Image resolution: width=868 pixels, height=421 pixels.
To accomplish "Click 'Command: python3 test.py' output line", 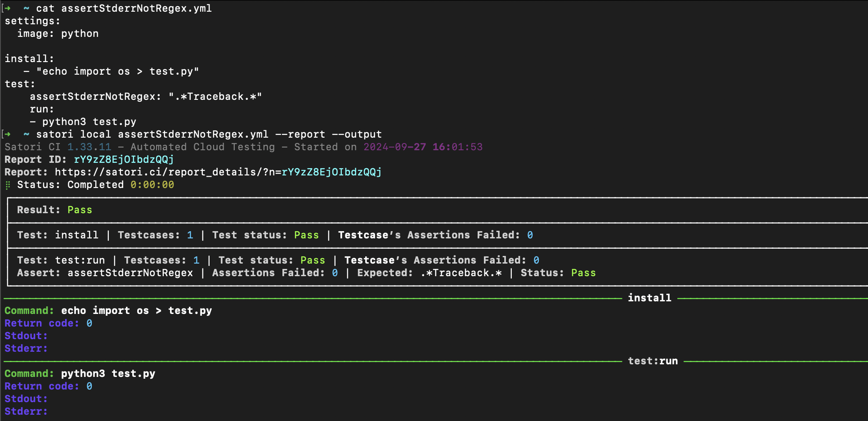I will [x=80, y=374].
